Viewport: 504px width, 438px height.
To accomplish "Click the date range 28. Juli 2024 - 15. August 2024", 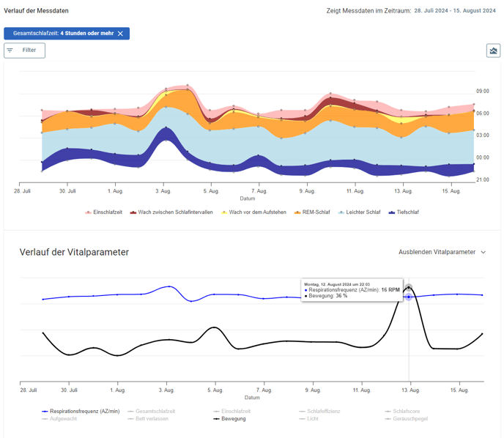I will (x=454, y=11).
